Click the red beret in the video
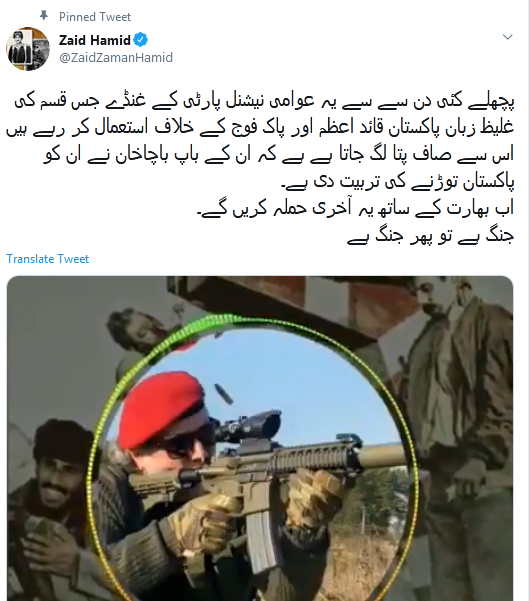 pyautogui.click(x=161, y=407)
